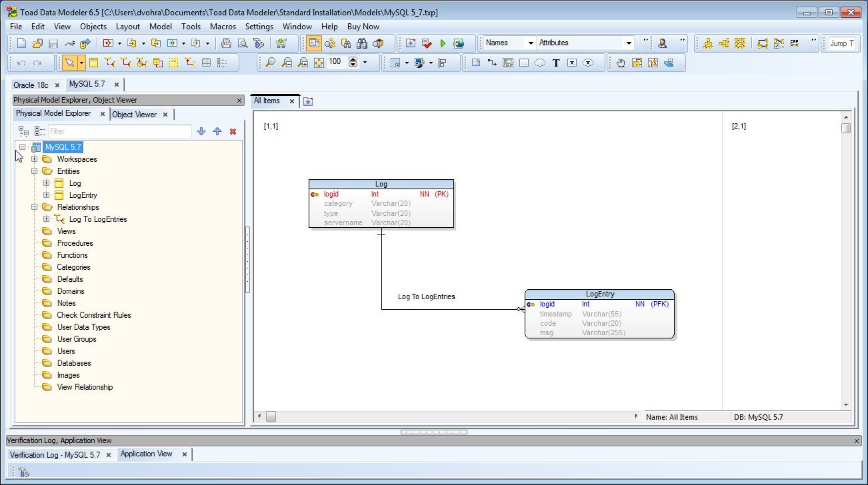Activate the hand Move/Pan tool
Screen dimensions: 868x485
pos(621,63)
